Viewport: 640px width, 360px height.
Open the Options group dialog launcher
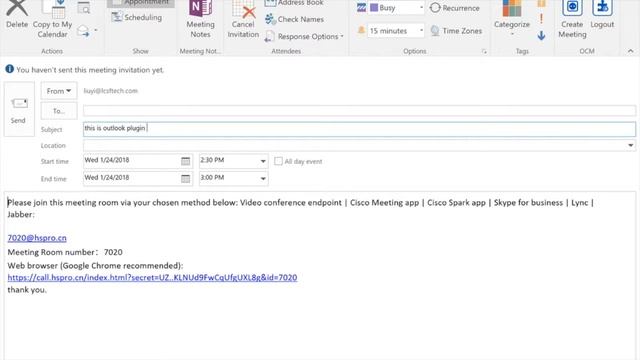point(484,51)
